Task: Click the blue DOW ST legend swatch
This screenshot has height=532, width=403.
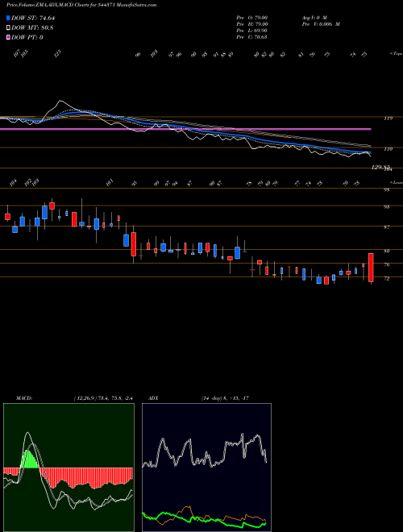Action: 8,18
